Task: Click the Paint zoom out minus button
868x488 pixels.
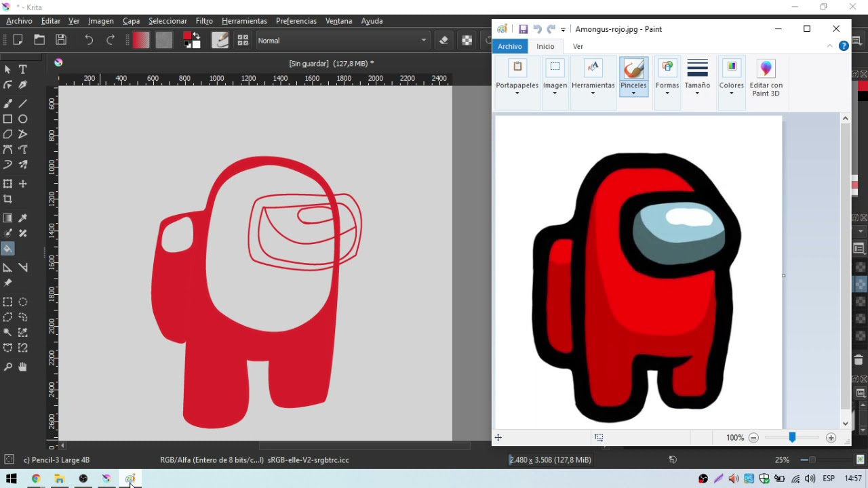Action: pos(753,438)
